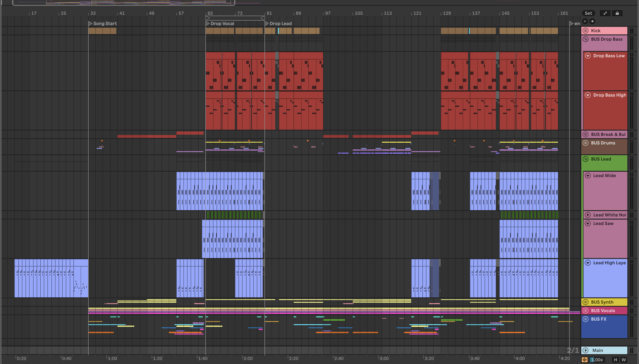639x364 pixels.
Task: Fold the Lead High Layer track
Action: pos(588,263)
